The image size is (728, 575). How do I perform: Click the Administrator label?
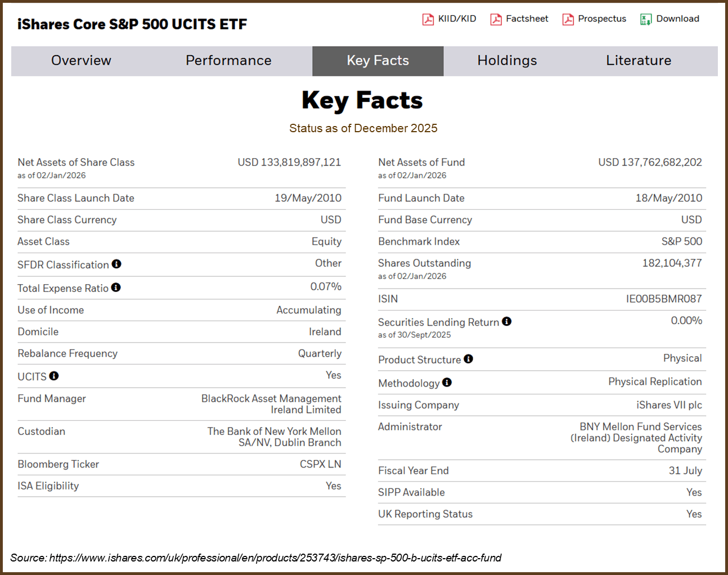(410, 426)
